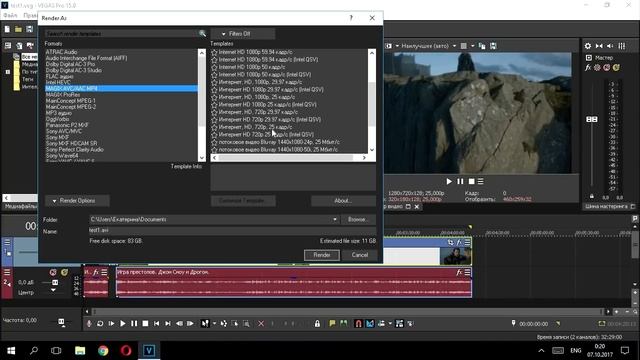Go to start of project
The width and height of the screenshot is (640, 360).
(156, 324)
